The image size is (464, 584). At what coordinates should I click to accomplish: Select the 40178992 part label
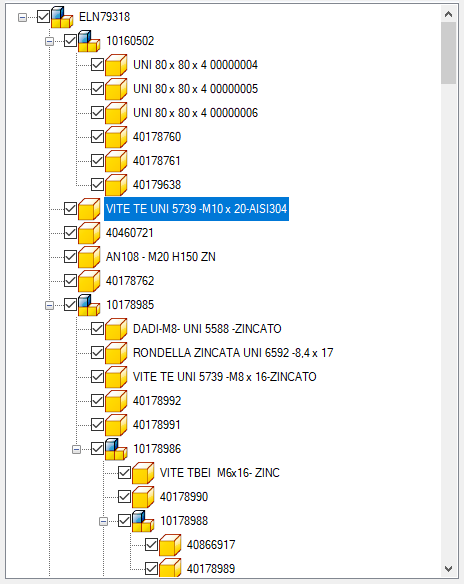pyautogui.click(x=157, y=400)
